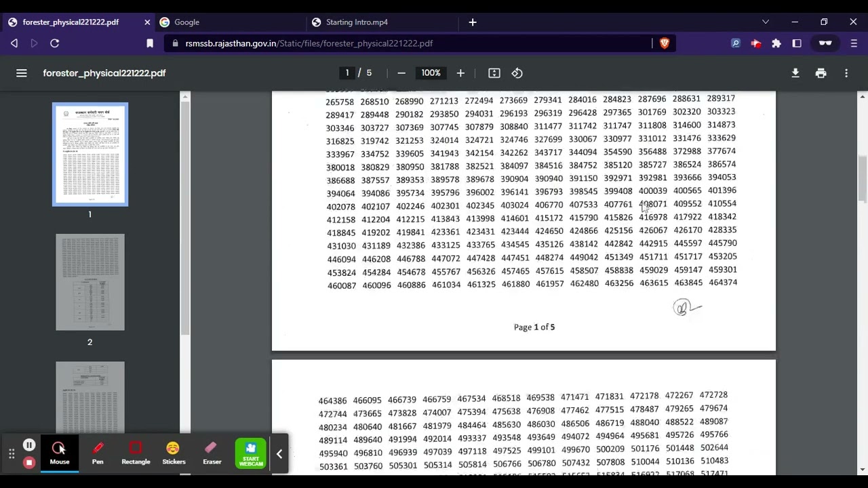This screenshot has height=488, width=868.
Task: Zoom out of the PDF
Action: click(401, 73)
